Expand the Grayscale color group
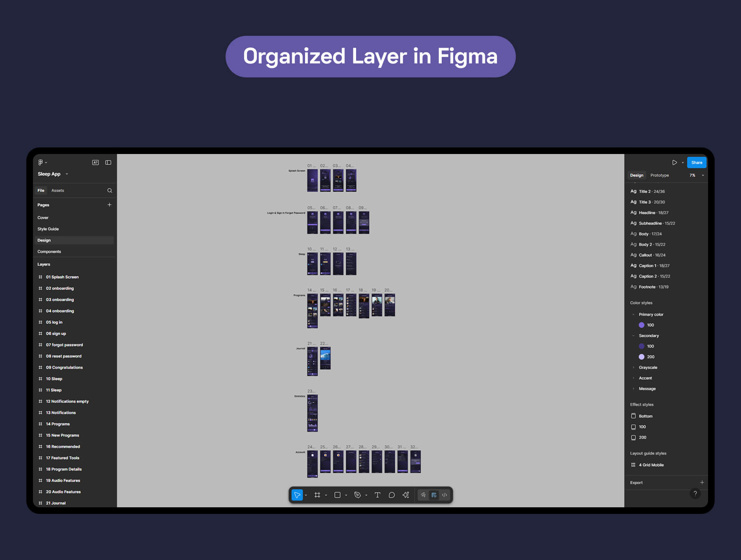This screenshot has width=741, height=560. point(633,368)
